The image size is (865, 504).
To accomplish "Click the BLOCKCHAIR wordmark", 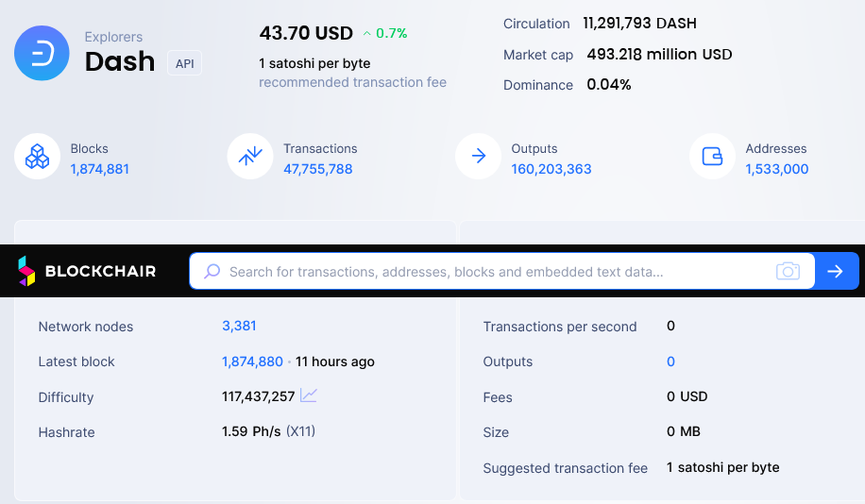I will pos(100,271).
